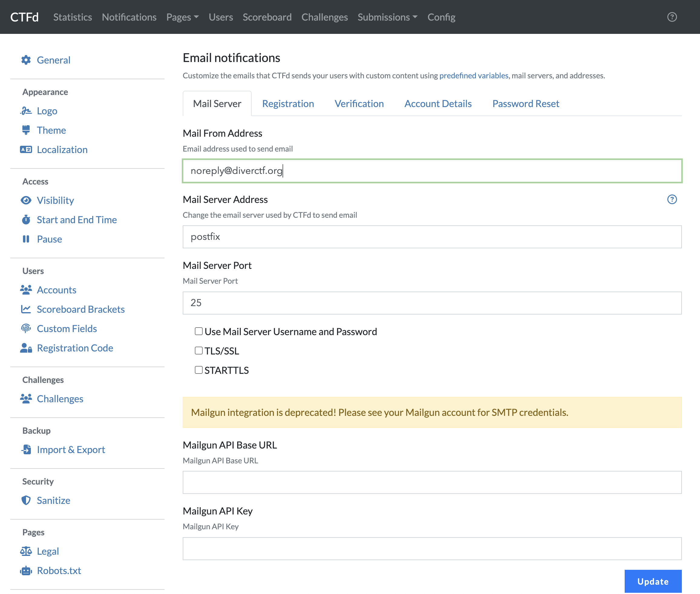Click the eye icon beside Visibility

coord(26,200)
